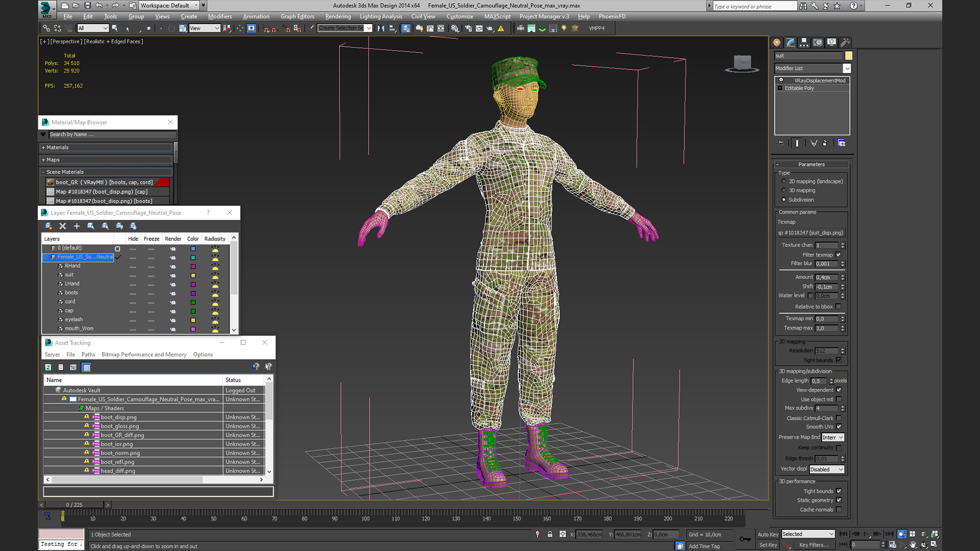Open the Modifier List dropdown

[x=813, y=68]
